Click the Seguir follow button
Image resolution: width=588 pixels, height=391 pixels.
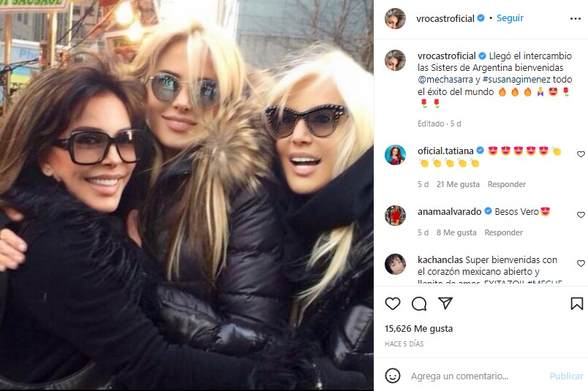(510, 18)
